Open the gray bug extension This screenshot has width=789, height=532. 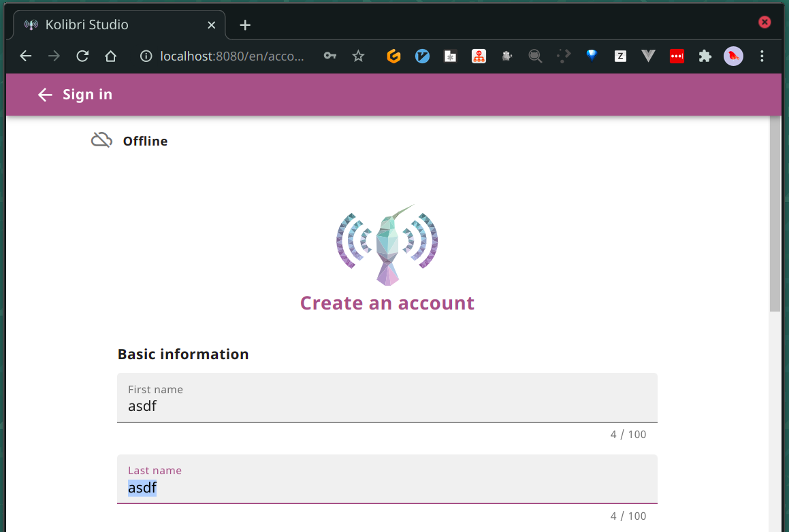click(x=506, y=56)
